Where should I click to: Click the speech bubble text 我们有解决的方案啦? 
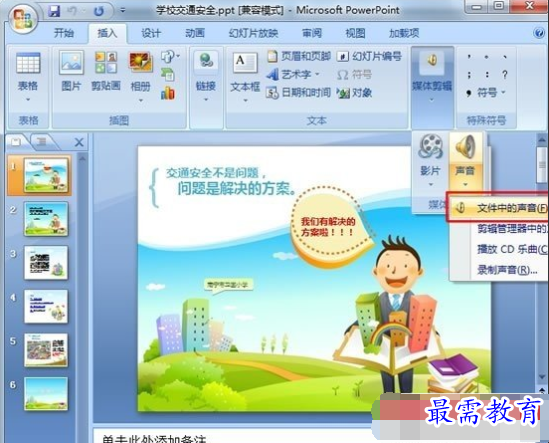point(328,227)
